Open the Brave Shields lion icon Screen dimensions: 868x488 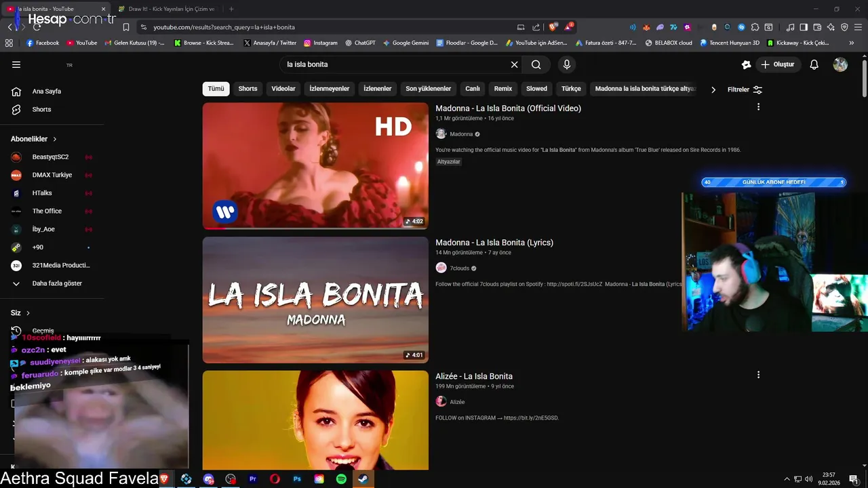pos(553,27)
